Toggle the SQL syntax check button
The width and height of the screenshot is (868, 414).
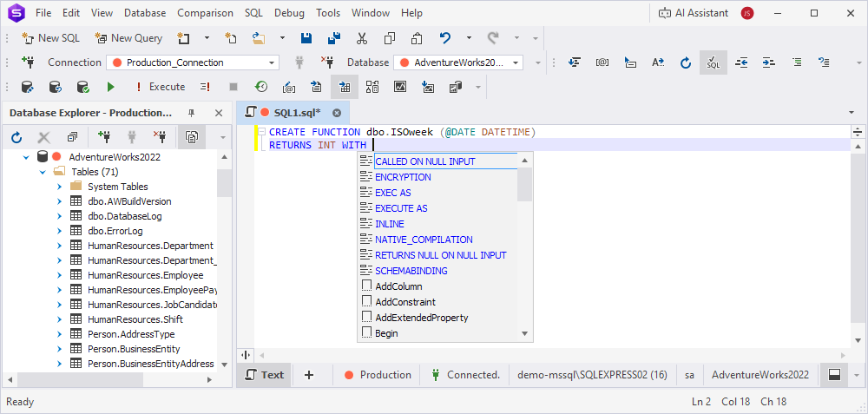(713, 62)
